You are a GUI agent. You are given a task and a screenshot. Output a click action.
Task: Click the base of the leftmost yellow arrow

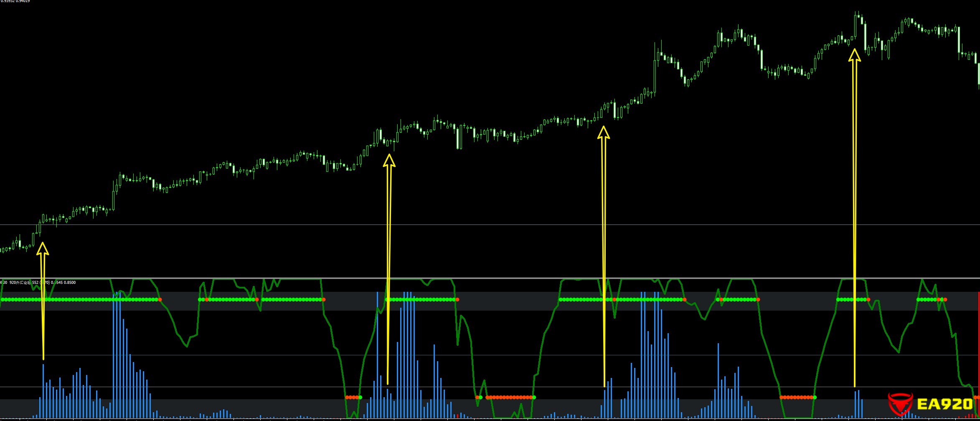[43, 358]
